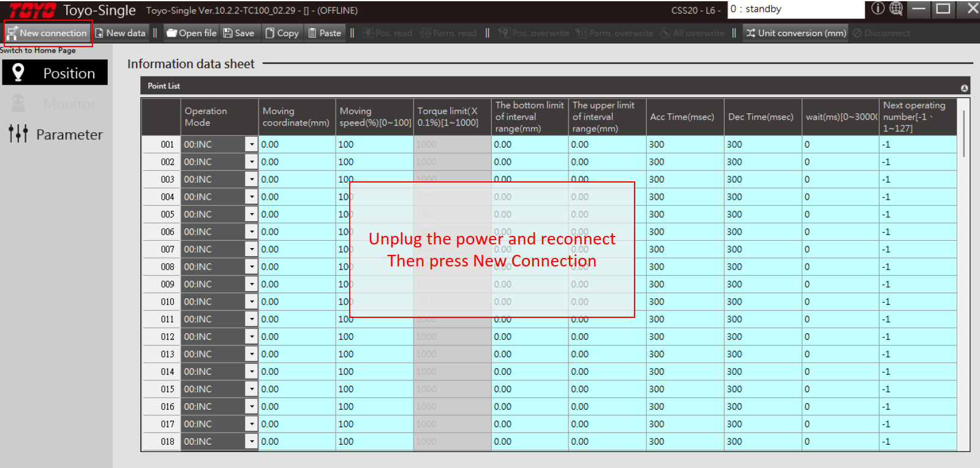The width and height of the screenshot is (980, 468).
Task: Click the Disconnect toolbar item
Action: 881,33
